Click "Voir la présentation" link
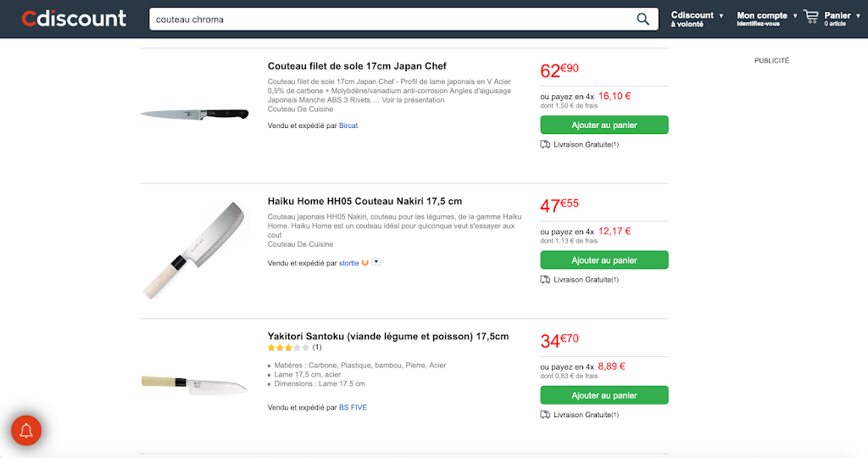Image resolution: width=868 pixels, height=458 pixels. pos(413,99)
